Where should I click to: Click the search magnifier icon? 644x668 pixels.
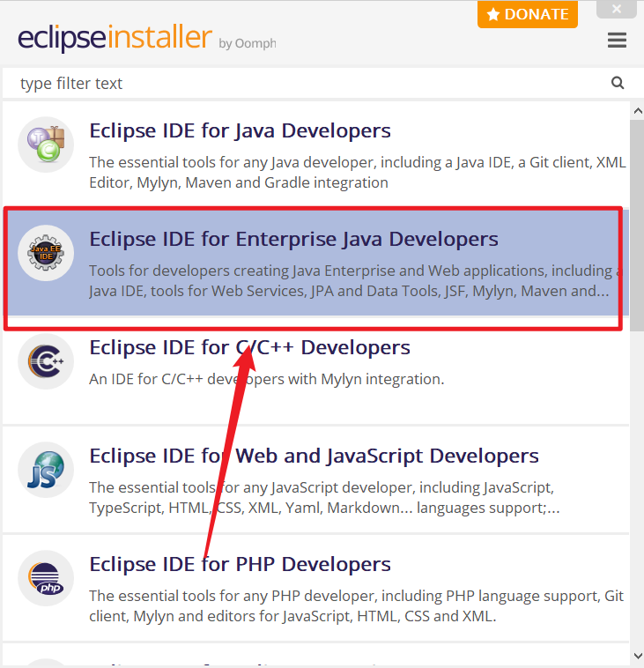[618, 83]
